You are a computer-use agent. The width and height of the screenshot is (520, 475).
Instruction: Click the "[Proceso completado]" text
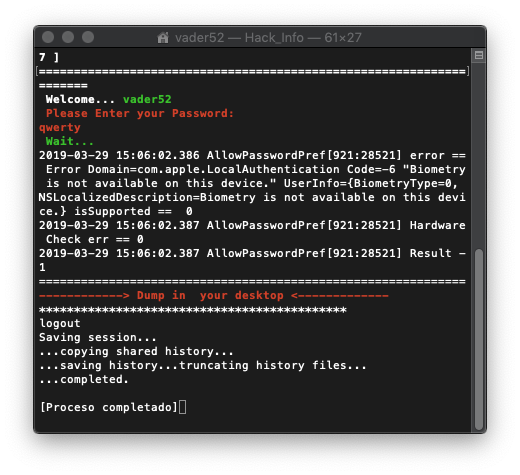tap(109, 407)
